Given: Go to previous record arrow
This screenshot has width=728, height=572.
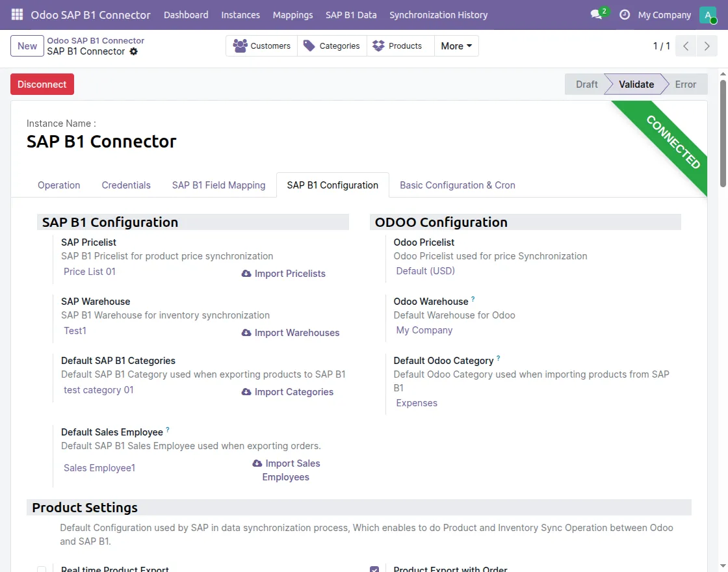Looking at the screenshot, I should tap(686, 46).
